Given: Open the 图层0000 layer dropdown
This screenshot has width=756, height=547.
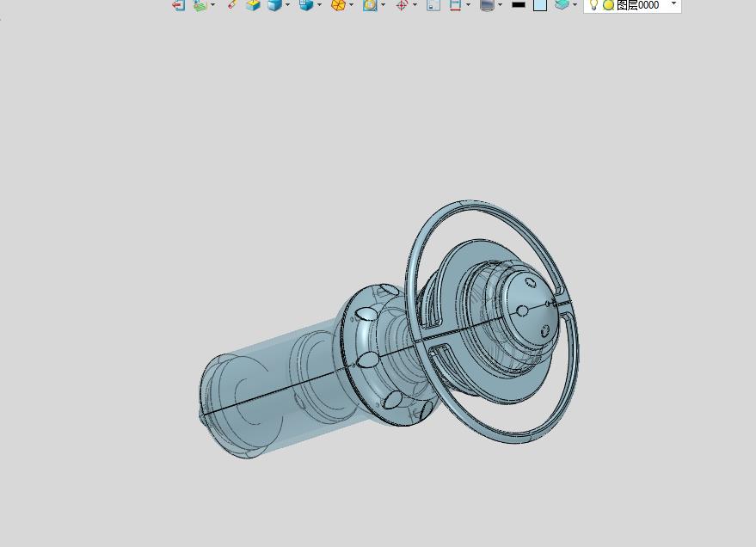Looking at the screenshot, I should (674, 3).
